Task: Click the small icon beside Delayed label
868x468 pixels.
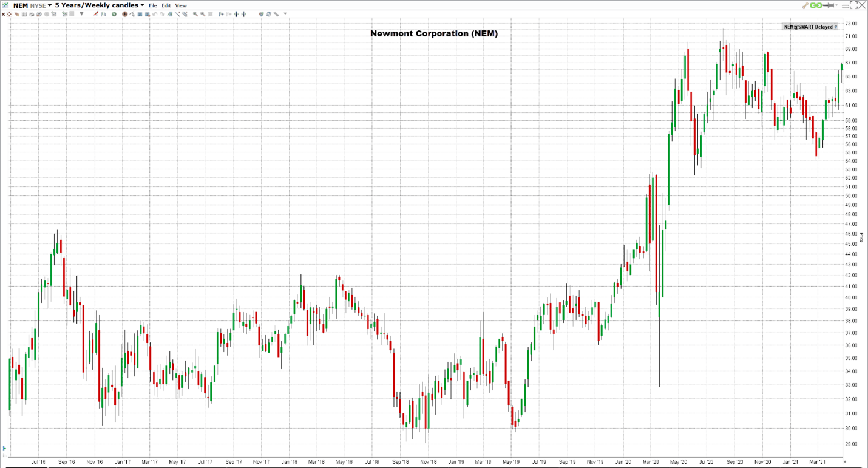Action: coord(836,27)
